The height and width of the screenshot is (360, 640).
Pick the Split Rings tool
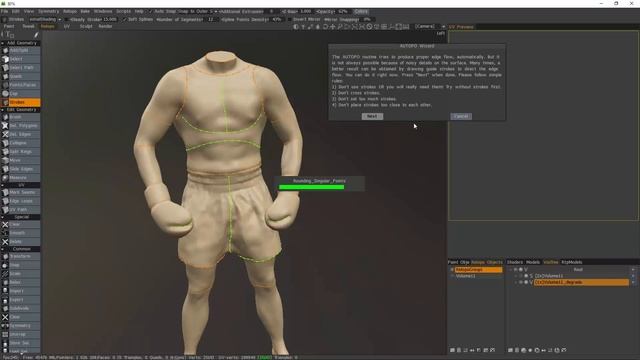tap(20, 152)
